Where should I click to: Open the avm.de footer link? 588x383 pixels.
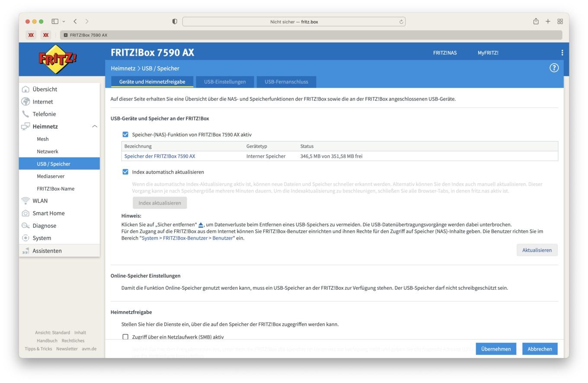pos(89,349)
